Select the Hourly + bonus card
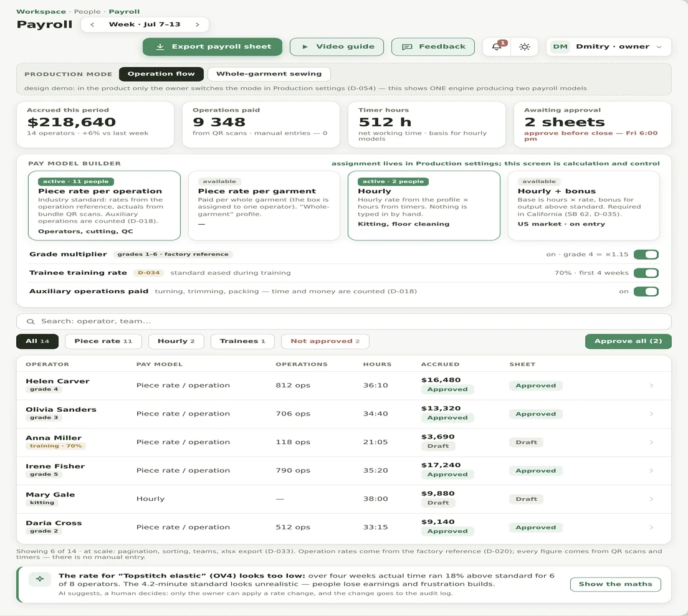The width and height of the screenshot is (688, 616). coord(583,206)
